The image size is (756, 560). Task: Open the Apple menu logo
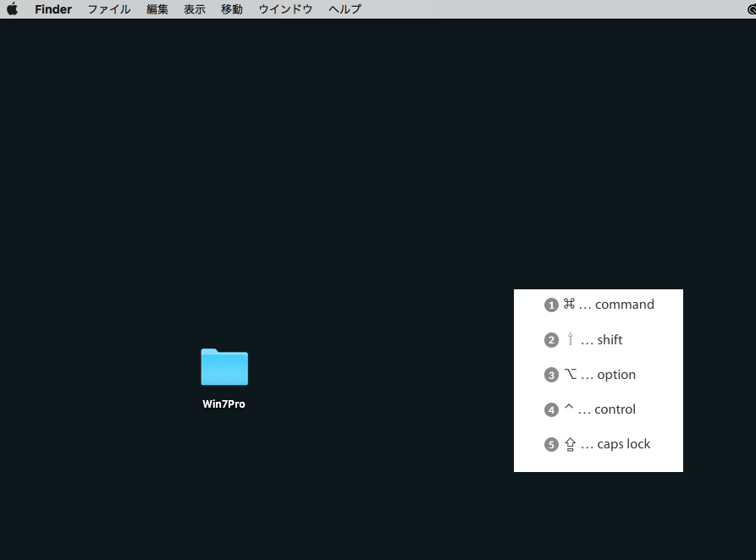(x=13, y=8)
